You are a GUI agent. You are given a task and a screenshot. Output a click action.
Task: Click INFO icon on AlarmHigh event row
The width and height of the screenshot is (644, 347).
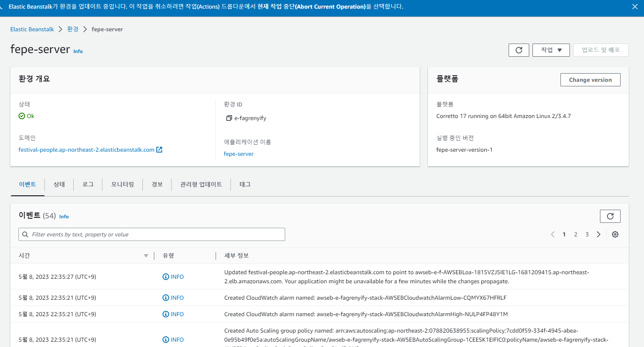tap(166, 314)
